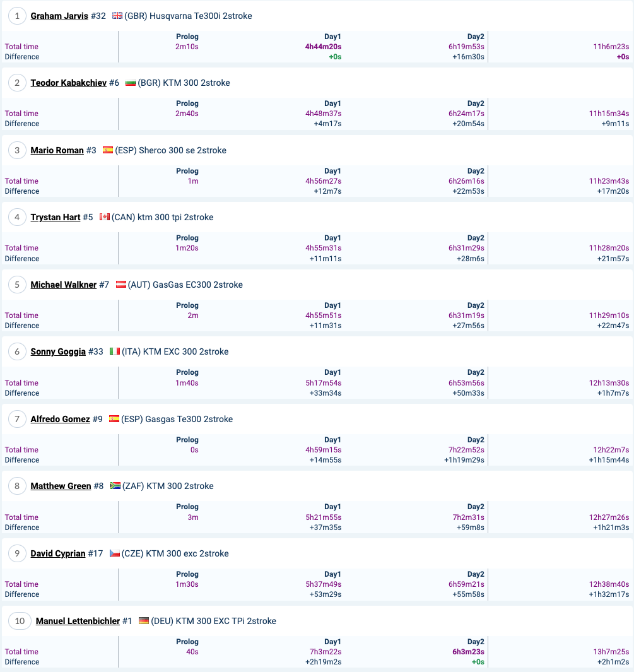Click the German flag beside Lettenbichler
The image size is (634, 672).
point(144,620)
